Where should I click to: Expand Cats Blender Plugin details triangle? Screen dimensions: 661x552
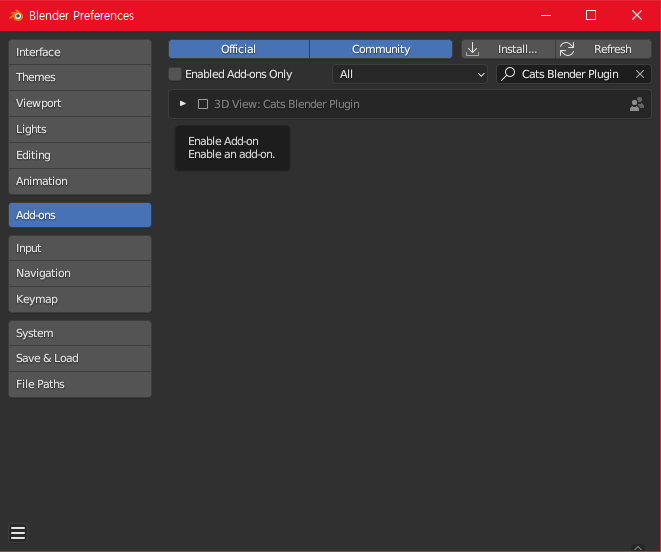[183, 104]
